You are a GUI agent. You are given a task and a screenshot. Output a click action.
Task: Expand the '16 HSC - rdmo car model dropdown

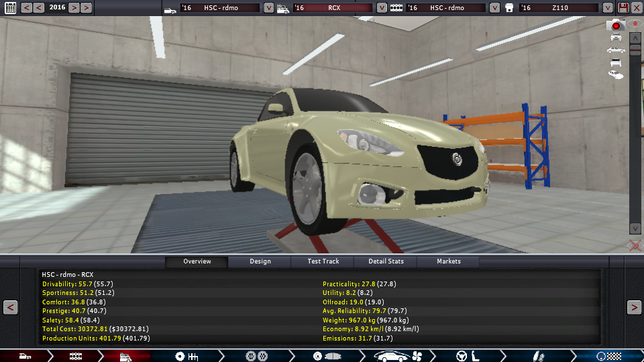point(268,8)
